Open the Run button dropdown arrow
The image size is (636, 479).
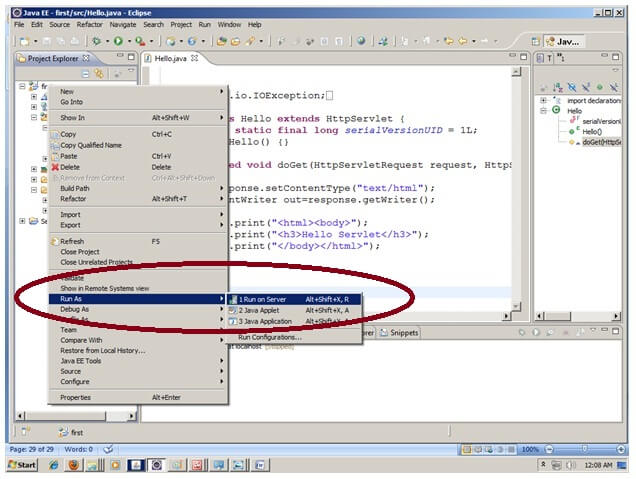pyautogui.click(x=129, y=41)
